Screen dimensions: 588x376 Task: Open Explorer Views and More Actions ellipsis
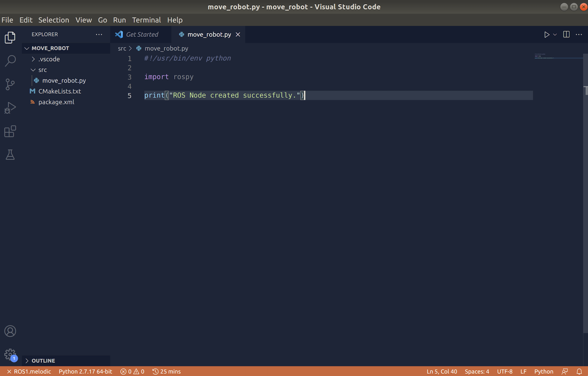[x=99, y=34]
